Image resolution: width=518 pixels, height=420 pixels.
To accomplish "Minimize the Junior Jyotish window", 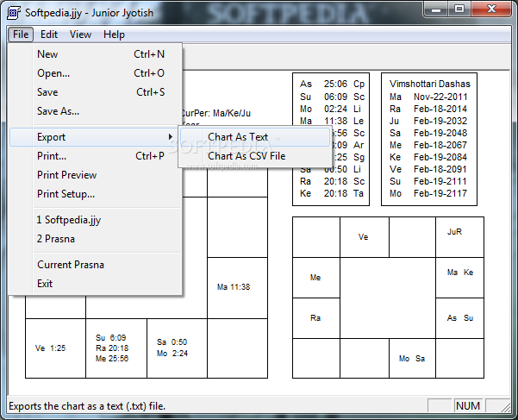I will click(x=436, y=9).
